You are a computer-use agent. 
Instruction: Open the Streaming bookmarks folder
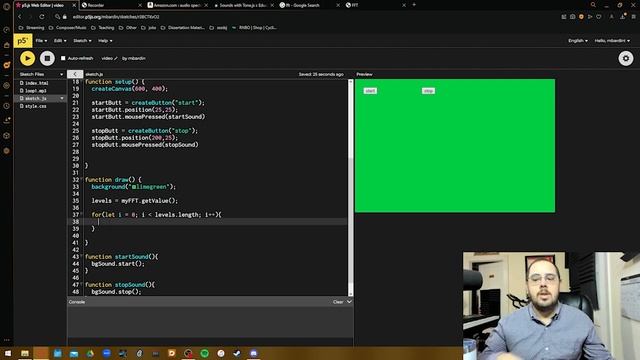click(x=32, y=28)
